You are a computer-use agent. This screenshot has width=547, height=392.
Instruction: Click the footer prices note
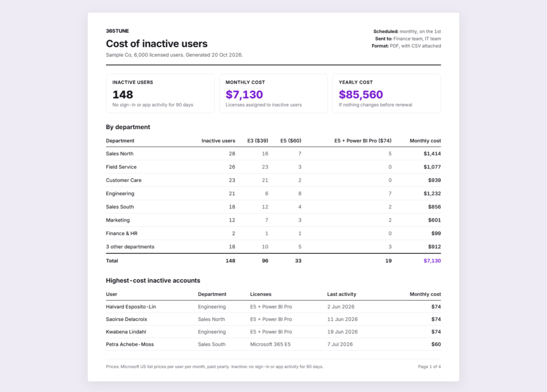tap(215, 367)
